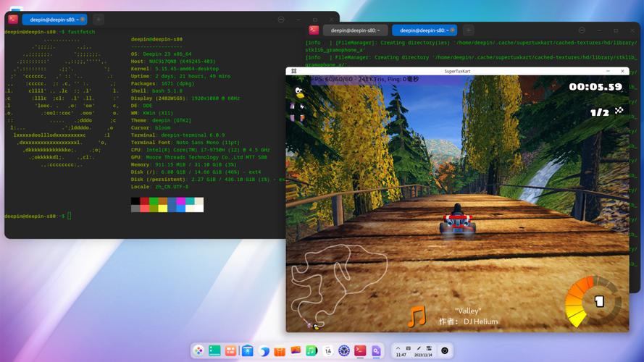Open the image viewer icon in dock
This screenshot has width=644, height=362.
296,350
